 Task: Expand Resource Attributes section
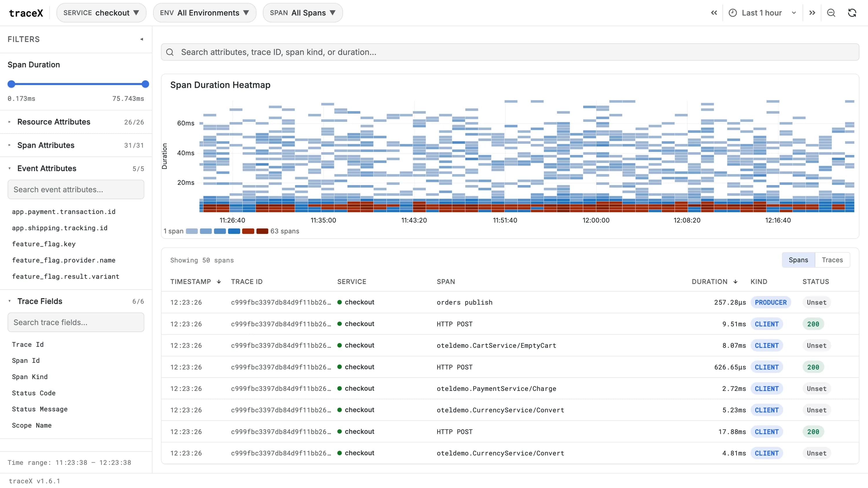coord(76,122)
